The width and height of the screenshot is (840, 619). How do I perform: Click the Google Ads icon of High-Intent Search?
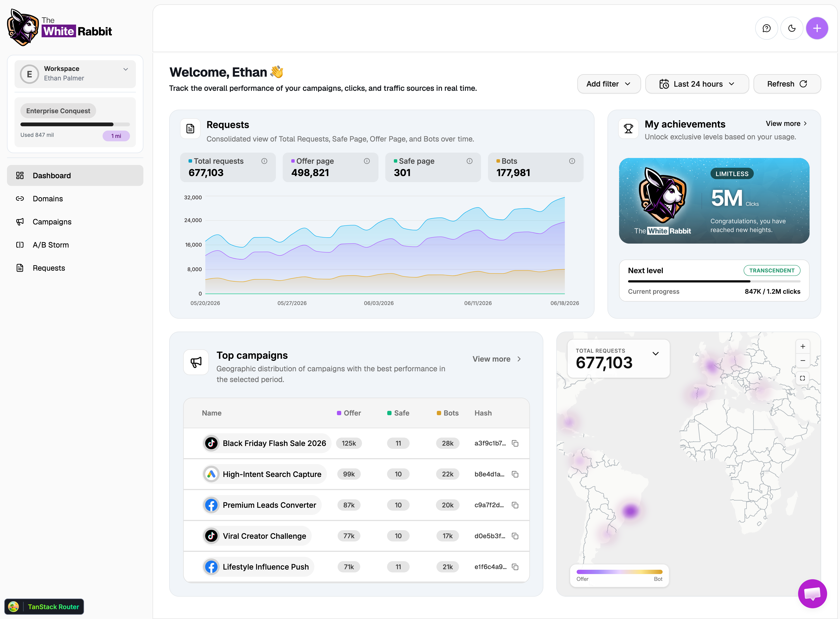211,474
